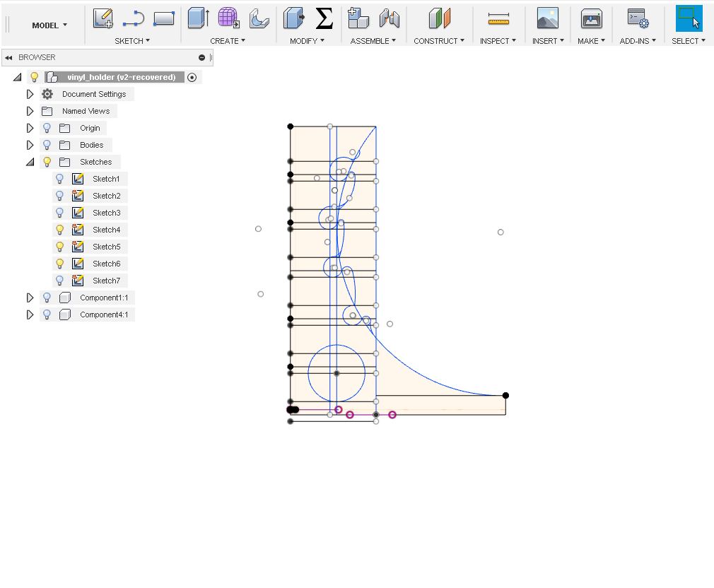Open the ASSEMBLE menu
This screenshot has height=588, width=714.
coord(373,41)
